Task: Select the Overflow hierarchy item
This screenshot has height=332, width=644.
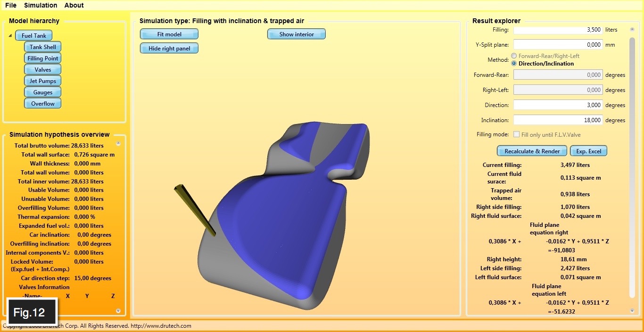Action: pyautogui.click(x=42, y=104)
